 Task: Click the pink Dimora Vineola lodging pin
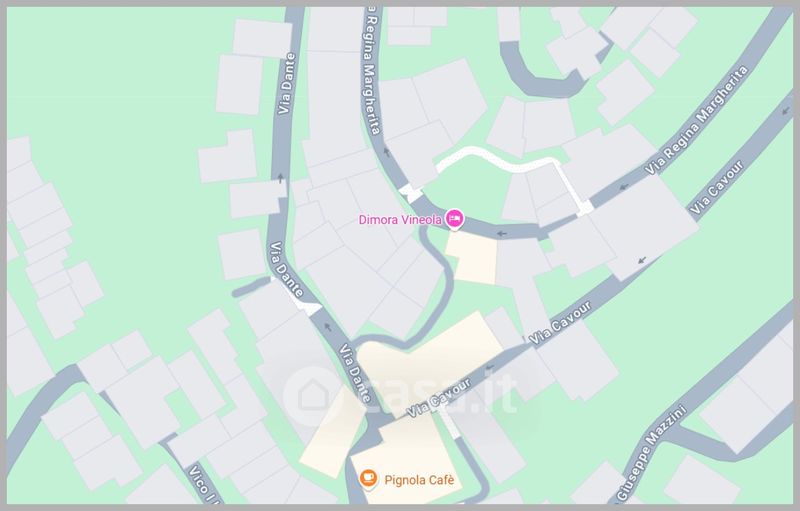pyautogui.click(x=454, y=219)
